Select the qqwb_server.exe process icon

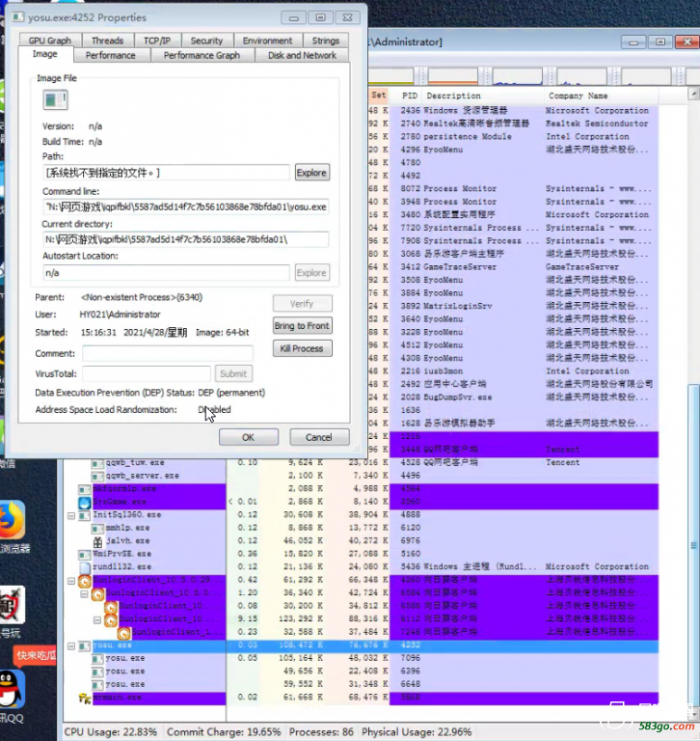point(97,476)
